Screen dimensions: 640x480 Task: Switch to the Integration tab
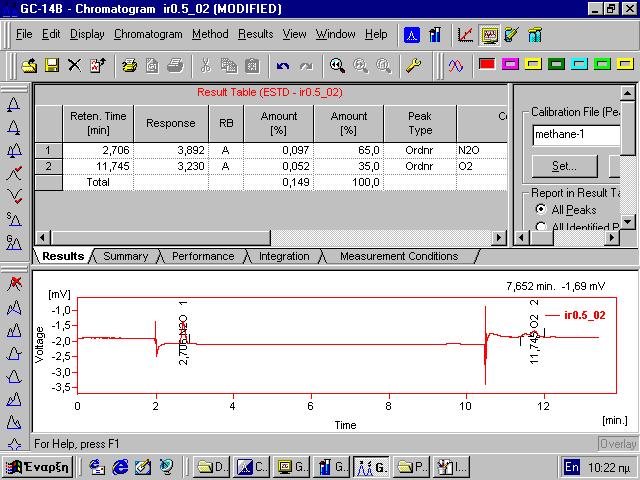[x=284, y=256]
